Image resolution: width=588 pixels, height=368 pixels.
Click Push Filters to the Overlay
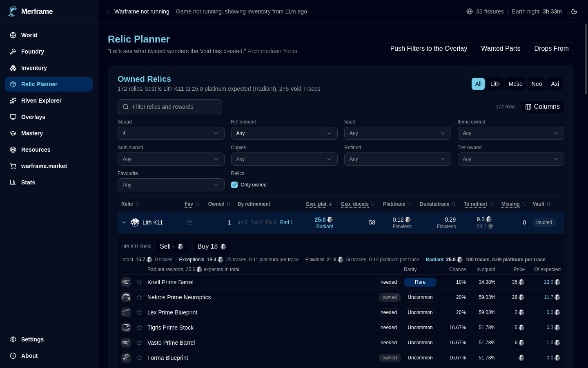pos(428,49)
